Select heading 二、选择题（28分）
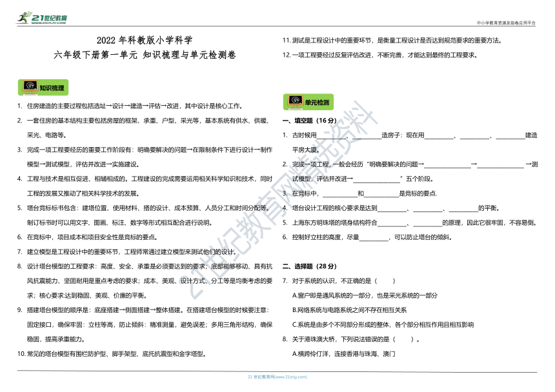555x392 pixels. point(309,266)
